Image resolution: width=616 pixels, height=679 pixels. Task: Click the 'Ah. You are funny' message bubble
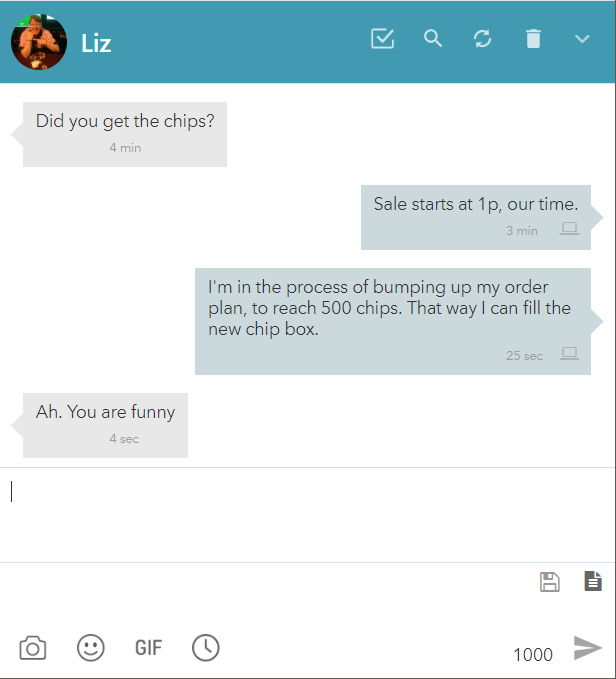[x=105, y=425]
